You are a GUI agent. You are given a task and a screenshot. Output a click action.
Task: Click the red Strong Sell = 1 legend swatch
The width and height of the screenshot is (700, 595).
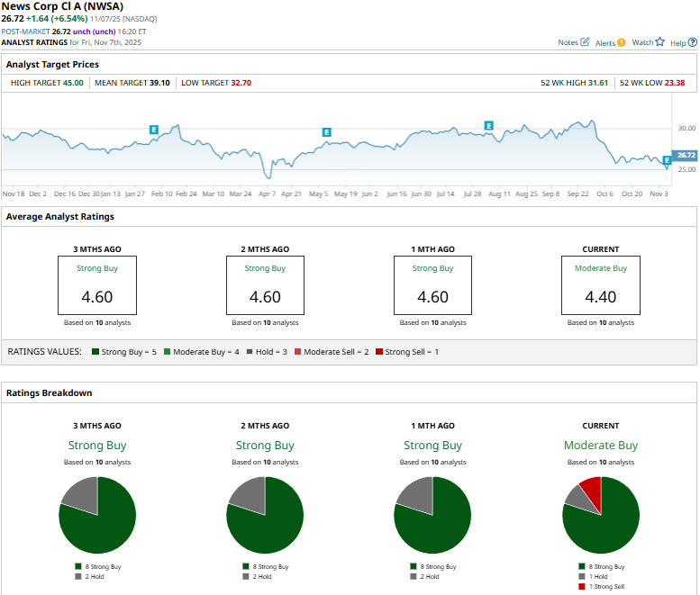click(379, 352)
